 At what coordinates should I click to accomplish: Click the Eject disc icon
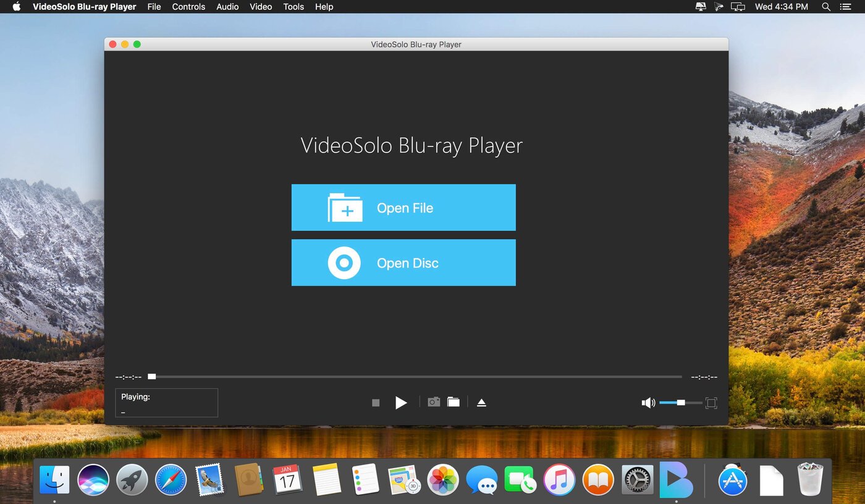coord(481,403)
